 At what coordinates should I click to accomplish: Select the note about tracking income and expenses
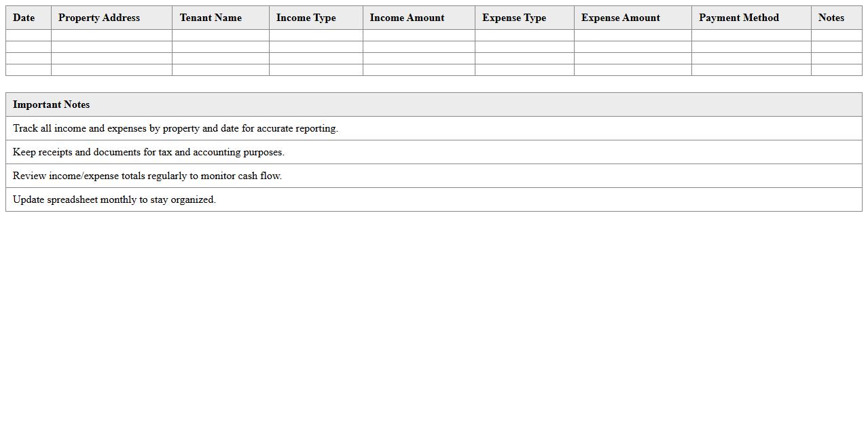(x=175, y=128)
